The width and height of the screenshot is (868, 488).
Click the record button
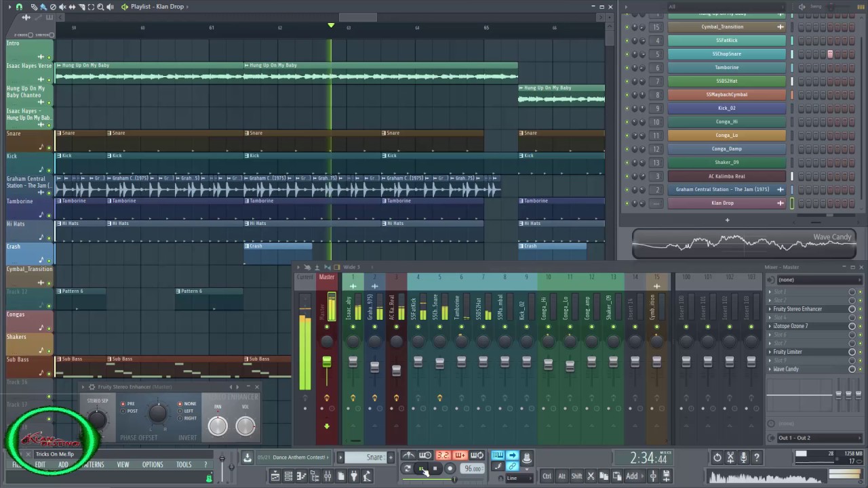point(450,468)
